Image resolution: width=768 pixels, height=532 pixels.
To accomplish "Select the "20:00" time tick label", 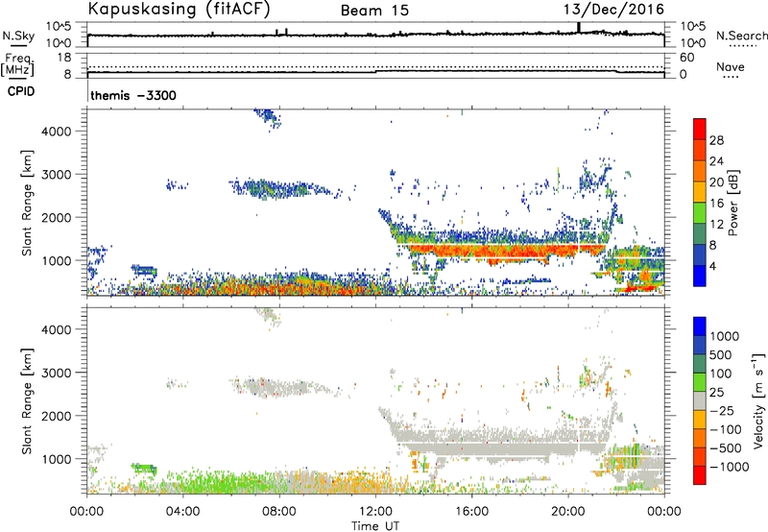I will [x=567, y=512].
